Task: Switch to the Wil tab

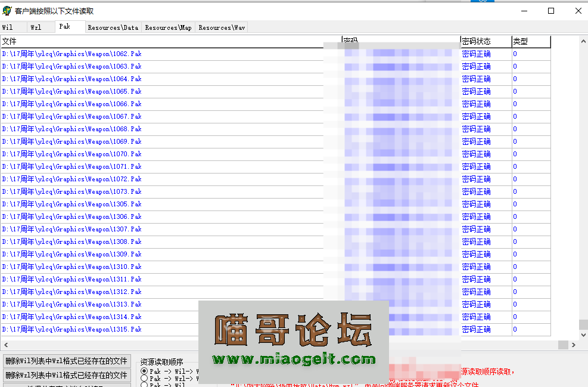Action: [x=12, y=27]
